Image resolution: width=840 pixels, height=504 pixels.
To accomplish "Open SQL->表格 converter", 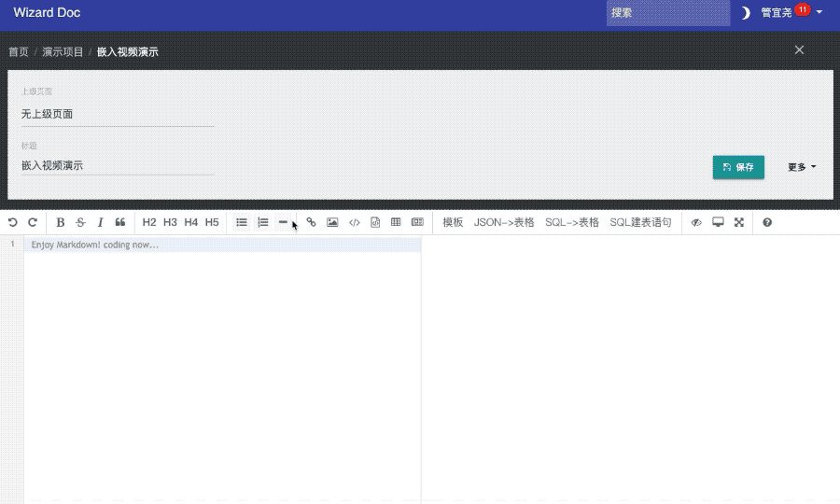I will click(x=572, y=222).
